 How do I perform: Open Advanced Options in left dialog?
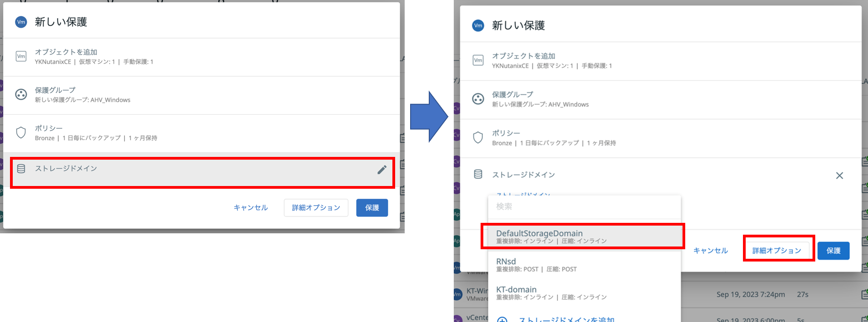[x=316, y=208]
